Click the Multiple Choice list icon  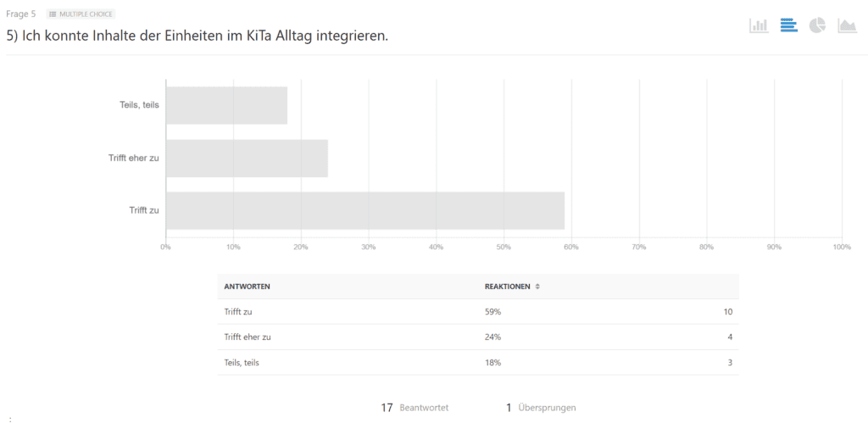pos(53,14)
